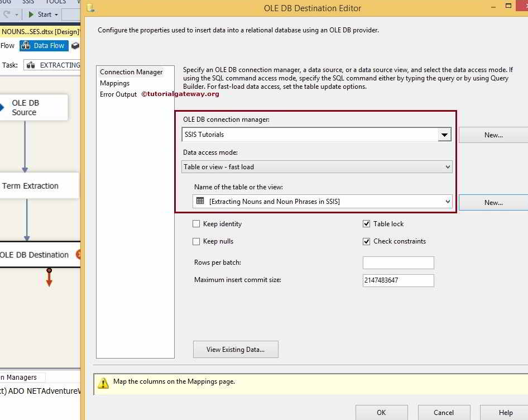Enable the Keep identity checkbox
This screenshot has width=528, height=420.
196,223
